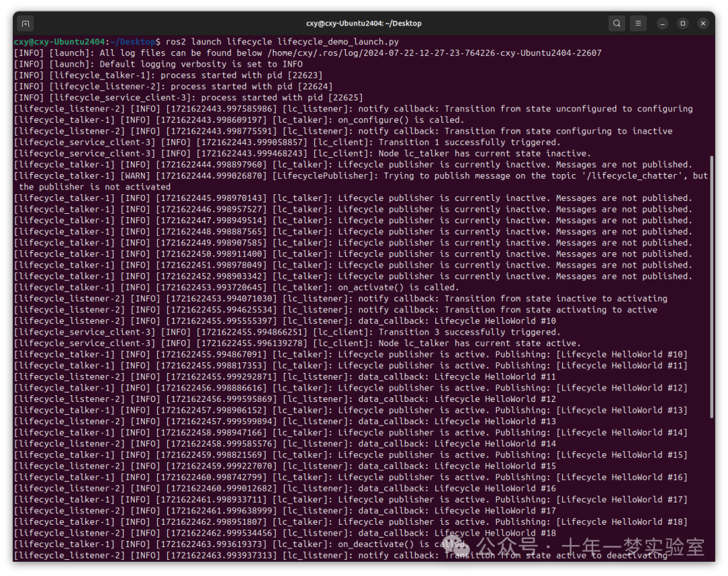Click the lifecycle_service_client-3 process started pid 22625 line

[189, 98]
